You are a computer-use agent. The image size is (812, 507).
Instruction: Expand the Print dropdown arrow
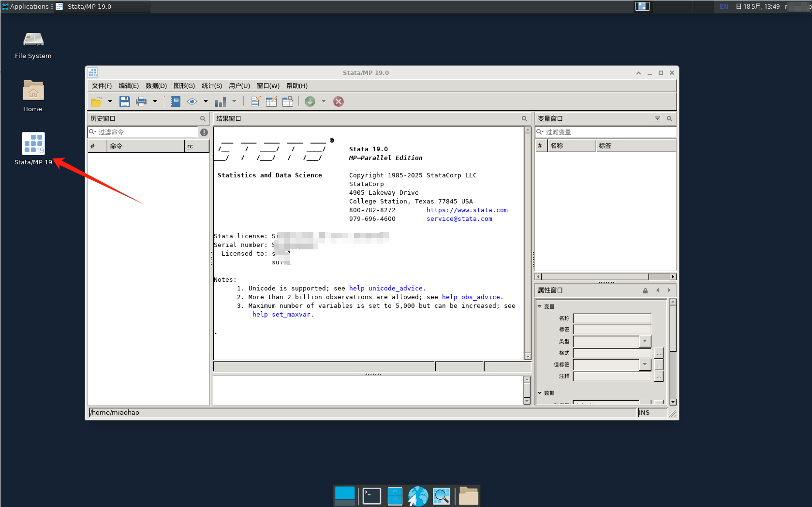point(155,101)
